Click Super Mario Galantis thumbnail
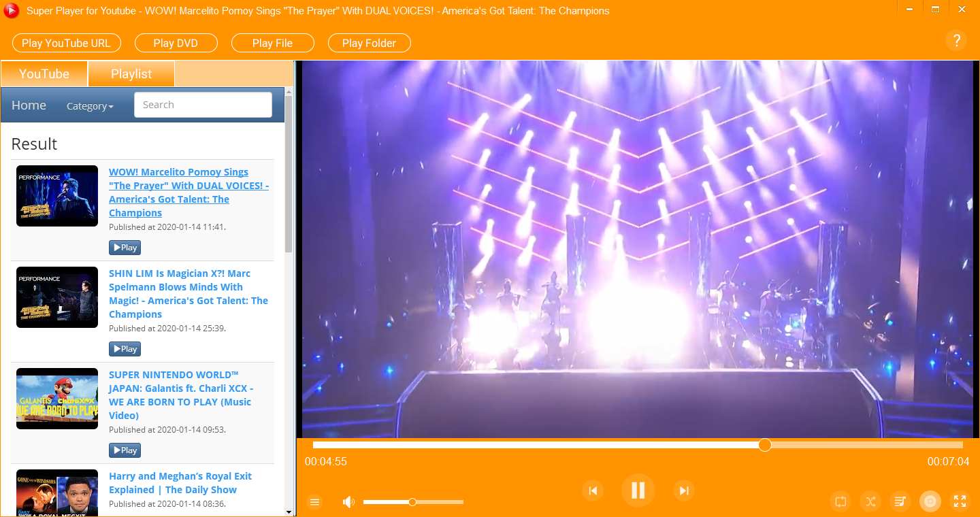Screen dimensions: 980x517 pyautogui.click(x=57, y=399)
